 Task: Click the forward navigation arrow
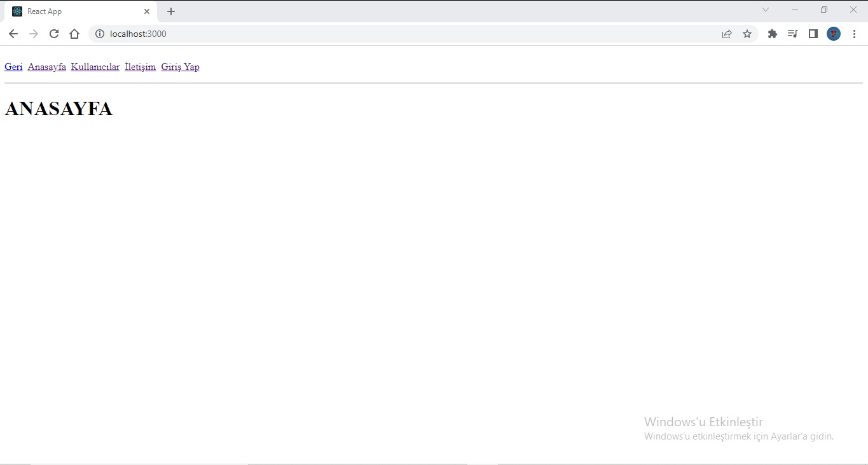[x=33, y=34]
